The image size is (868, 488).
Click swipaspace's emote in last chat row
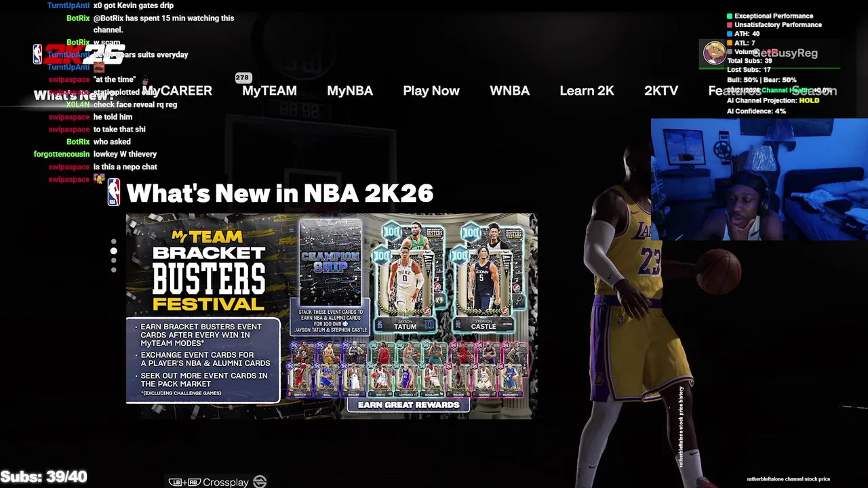(x=99, y=179)
